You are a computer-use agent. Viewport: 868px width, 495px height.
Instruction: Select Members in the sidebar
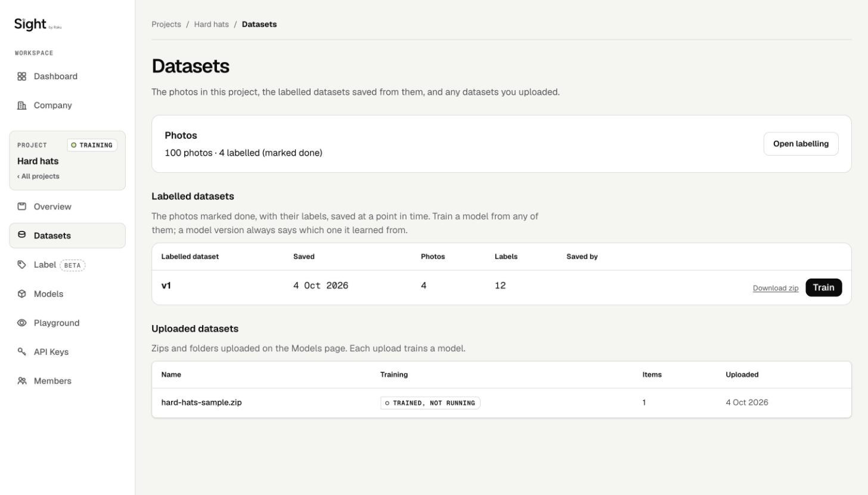click(x=67, y=381)
